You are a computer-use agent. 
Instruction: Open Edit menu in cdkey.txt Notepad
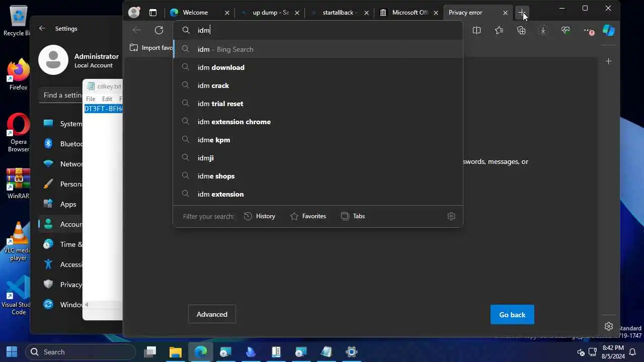coord(107,99)
